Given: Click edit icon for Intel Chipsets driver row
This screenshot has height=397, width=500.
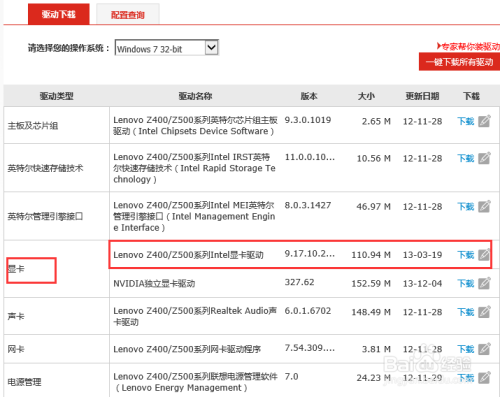Looking at the screenshot, I should coord(484,121).
